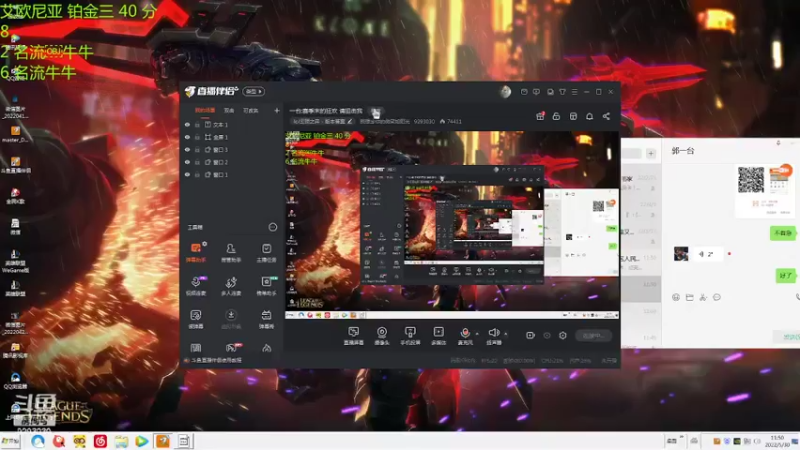This screenshot has width=800, height=450.
Task: Edit the live room category with the pencil icon
Action: (x=349, y=121)
